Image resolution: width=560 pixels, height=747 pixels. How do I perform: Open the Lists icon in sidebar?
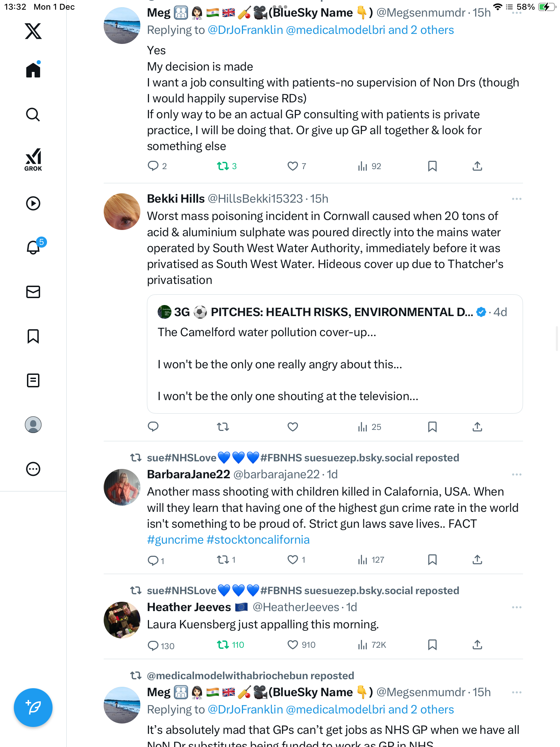click(33, 380)
